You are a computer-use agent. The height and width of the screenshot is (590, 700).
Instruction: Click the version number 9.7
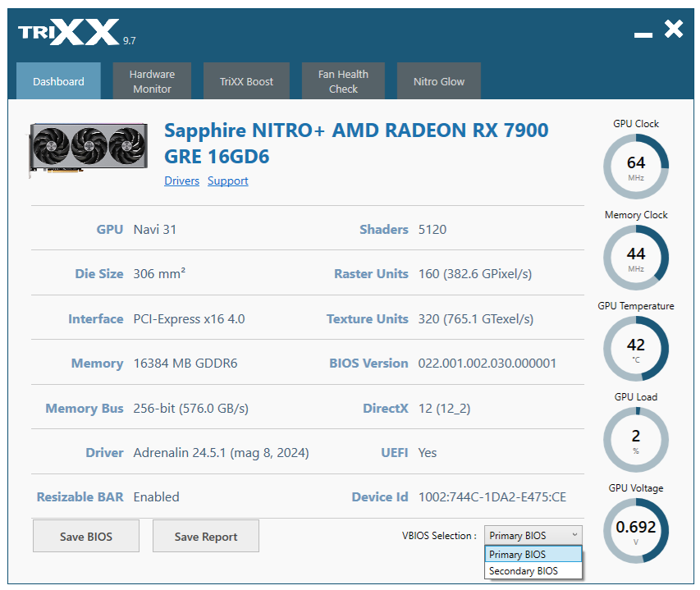click(x=130, y=40)
